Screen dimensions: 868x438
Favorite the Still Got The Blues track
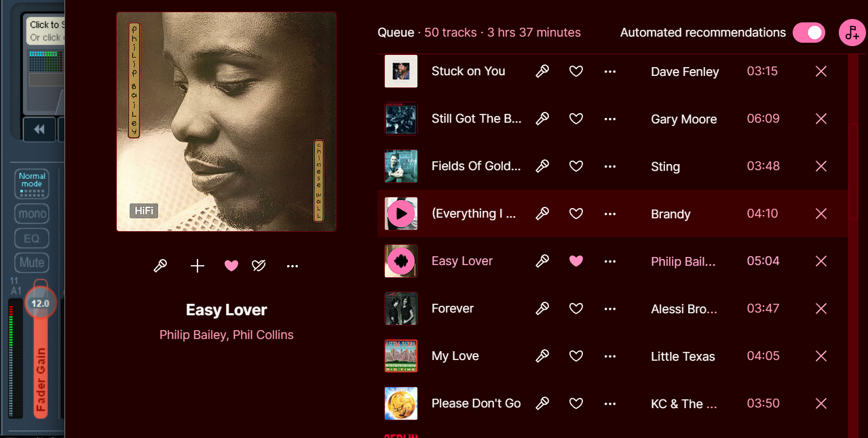[576, 119]
